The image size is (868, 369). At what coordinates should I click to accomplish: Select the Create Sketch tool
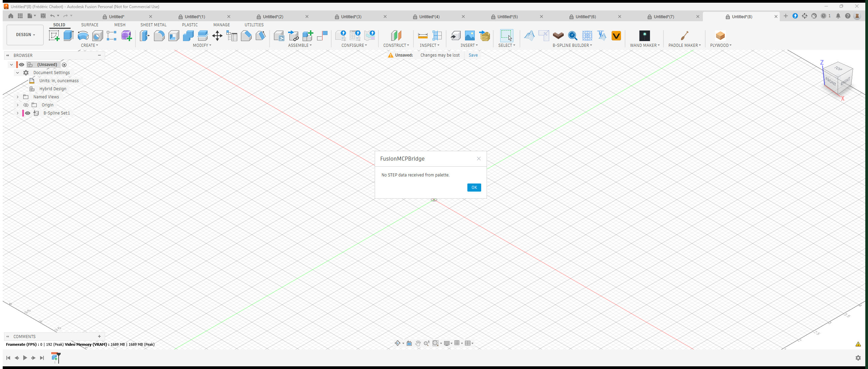tap(54, 36)
